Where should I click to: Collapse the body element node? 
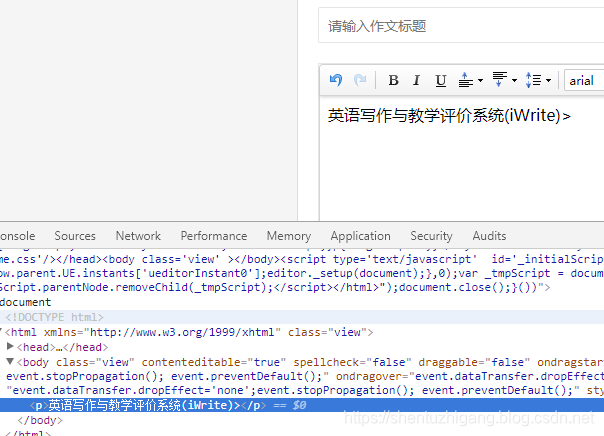pyautogui.click(x=10, y=361)
